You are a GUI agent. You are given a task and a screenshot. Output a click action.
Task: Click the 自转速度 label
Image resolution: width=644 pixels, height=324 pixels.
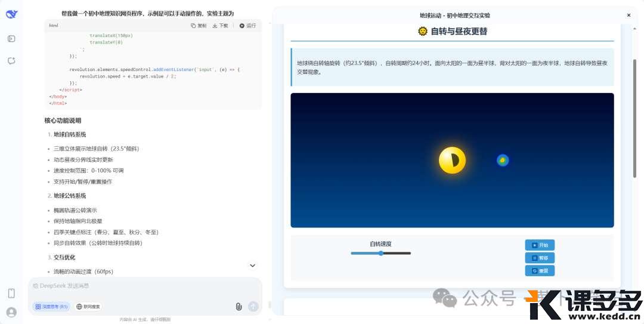tap(380, 244)
